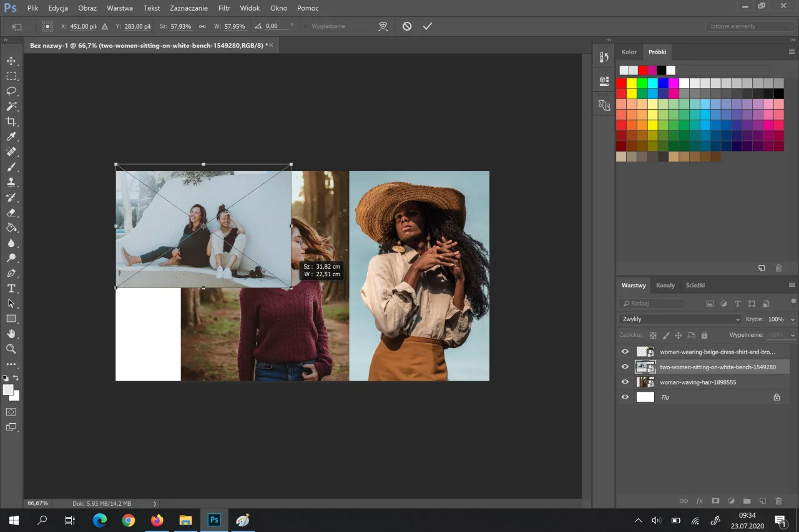Cancel transform with the circle-slash icon
799x532 pixels.
pyautogui.click(x=407, y=26)
